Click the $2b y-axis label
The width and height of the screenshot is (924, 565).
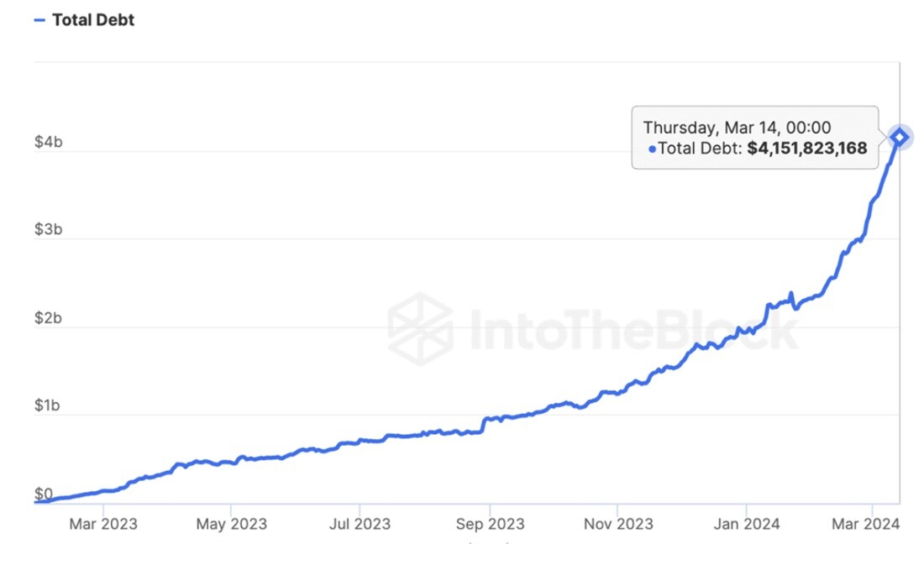[49, 318]
